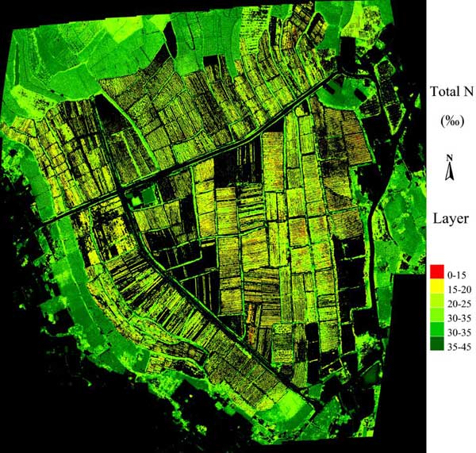Screen dimensions: 476x453
Task: Click the north arrow symbol
Action: 450,171
